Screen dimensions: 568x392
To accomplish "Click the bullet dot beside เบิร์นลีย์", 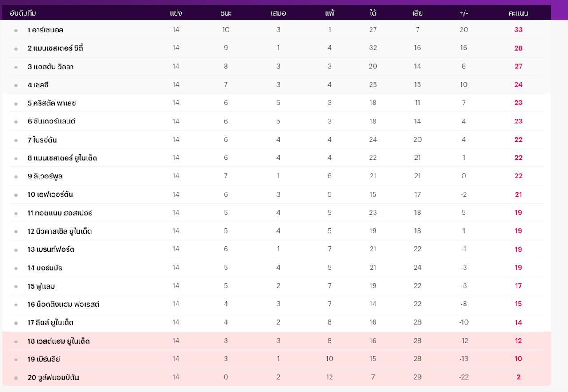I will click(x=16, y=360).
